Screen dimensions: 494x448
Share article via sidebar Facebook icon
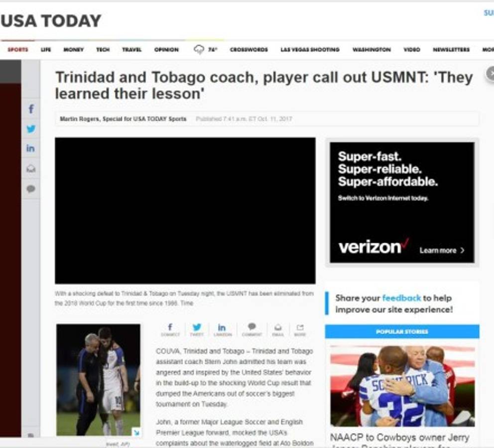tap(31, 109)
